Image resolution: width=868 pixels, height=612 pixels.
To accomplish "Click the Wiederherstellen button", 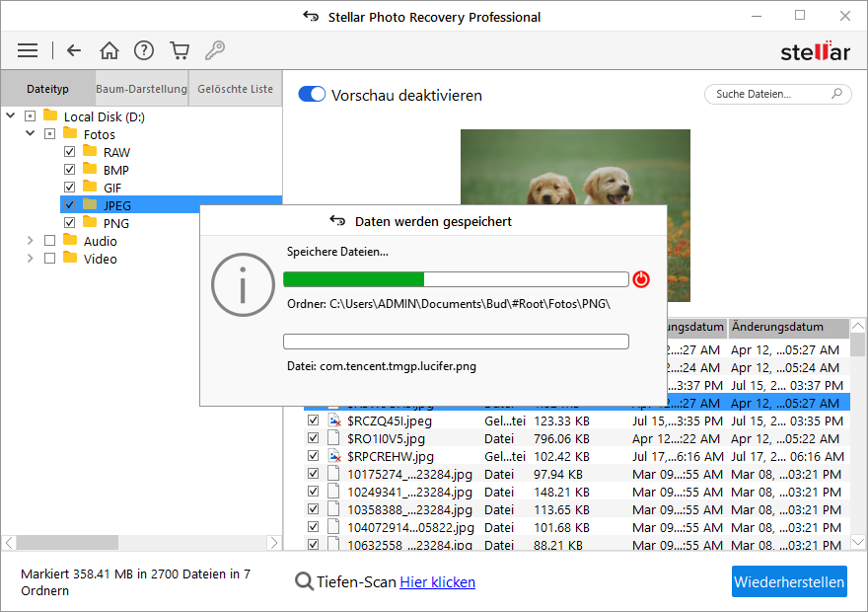I will click(789, 581).
